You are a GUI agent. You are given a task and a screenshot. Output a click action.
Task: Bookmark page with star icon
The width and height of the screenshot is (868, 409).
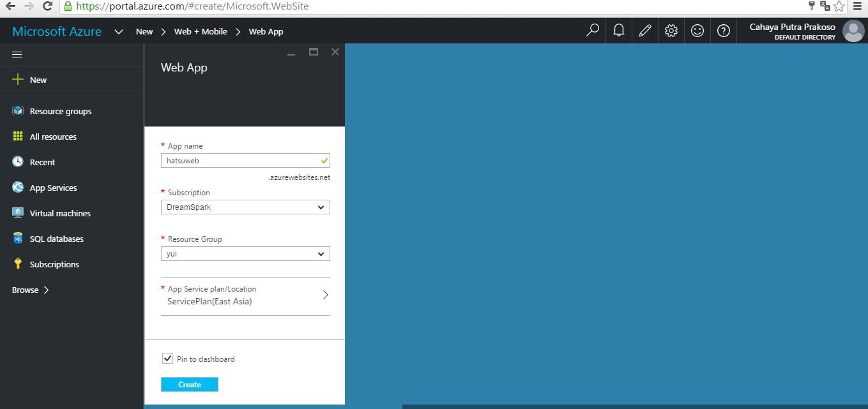(x=839, y=6)
